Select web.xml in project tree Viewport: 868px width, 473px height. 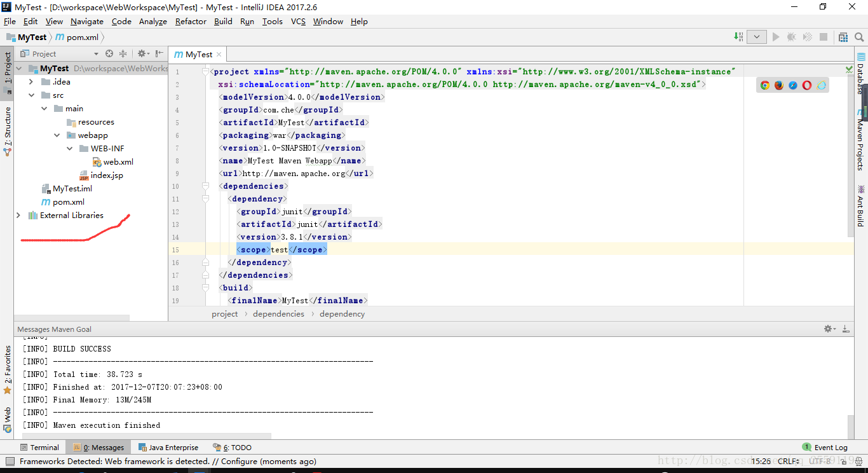[112, 161]
